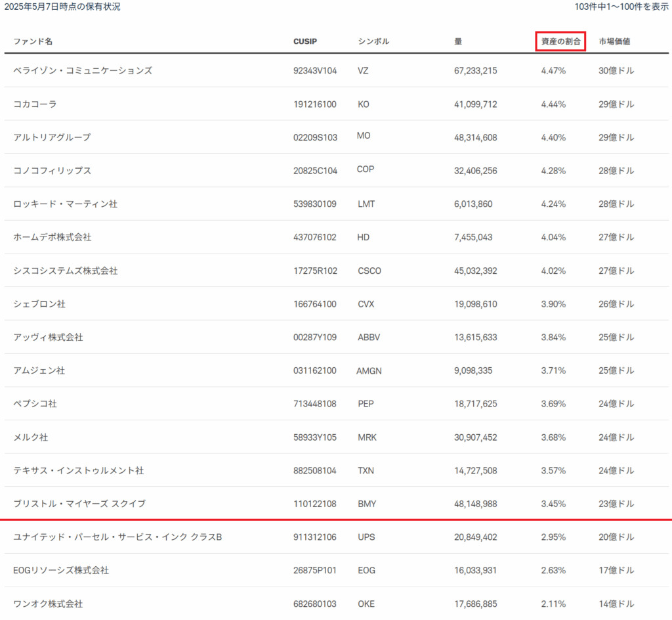
Task: Sort by 量 column header
Action: point(458,41)
